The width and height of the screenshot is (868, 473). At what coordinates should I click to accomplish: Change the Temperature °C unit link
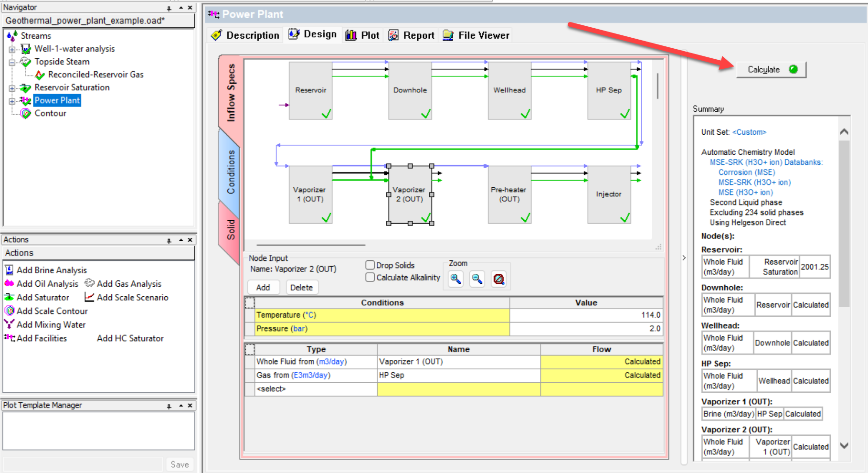[x=310, y=315]
